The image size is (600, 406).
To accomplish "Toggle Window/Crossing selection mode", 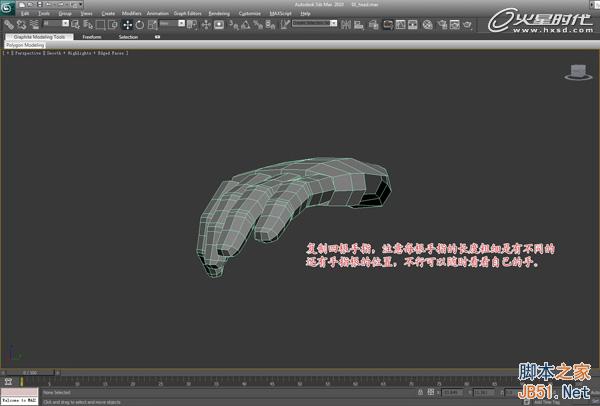I will coord(113,25).
